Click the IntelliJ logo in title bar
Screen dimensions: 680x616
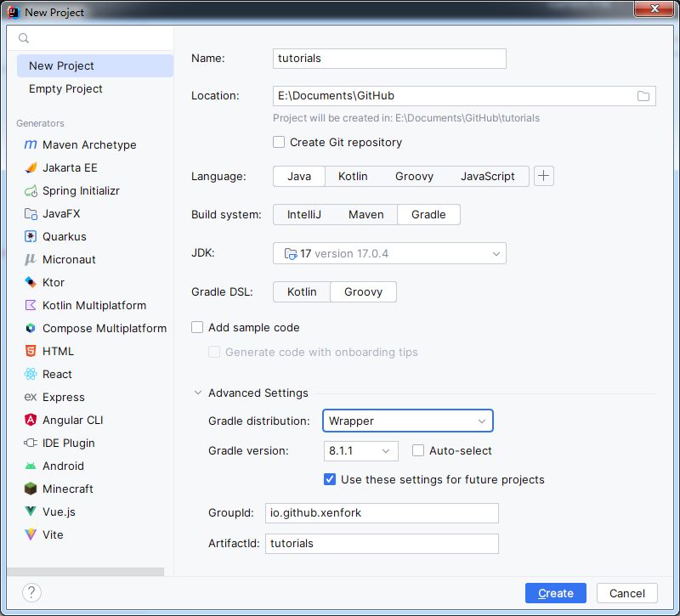tap(14, 13)
